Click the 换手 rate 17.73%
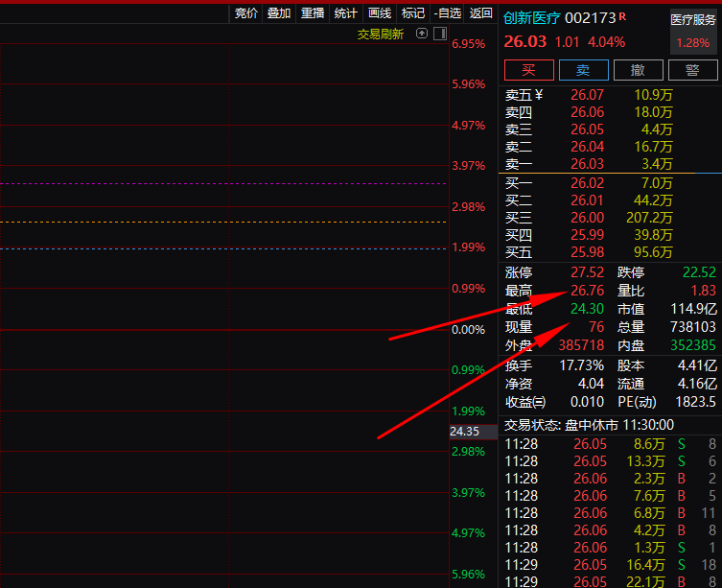Screen dimensions: 722x588 click(x=581, y=365)
